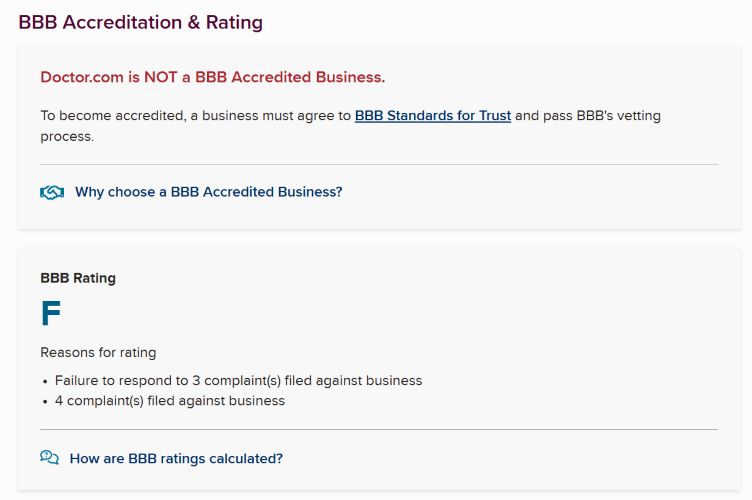Click the 'Doctor.com' name in the red notice

(x=82, y=77)
